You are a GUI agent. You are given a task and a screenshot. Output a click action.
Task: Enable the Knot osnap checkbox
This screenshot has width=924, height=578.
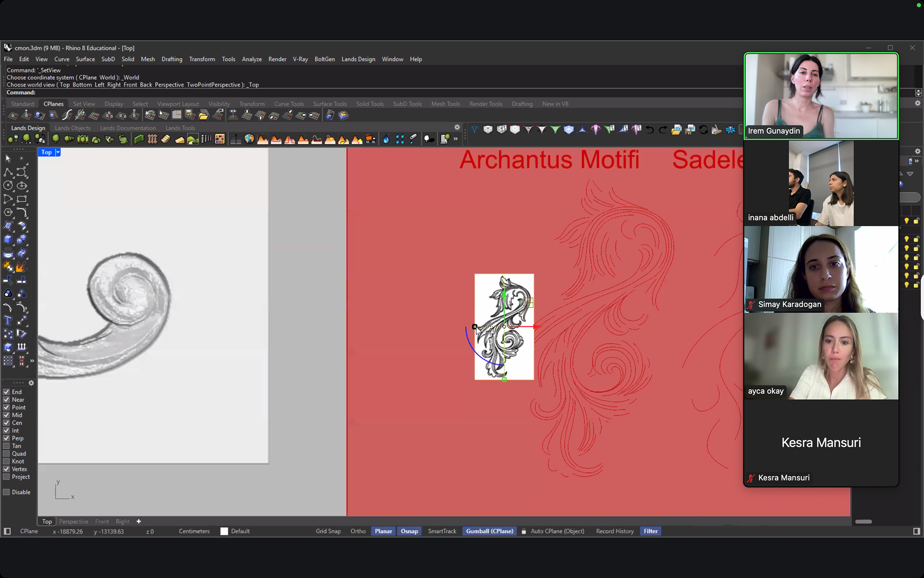click(x=6, y=461)
